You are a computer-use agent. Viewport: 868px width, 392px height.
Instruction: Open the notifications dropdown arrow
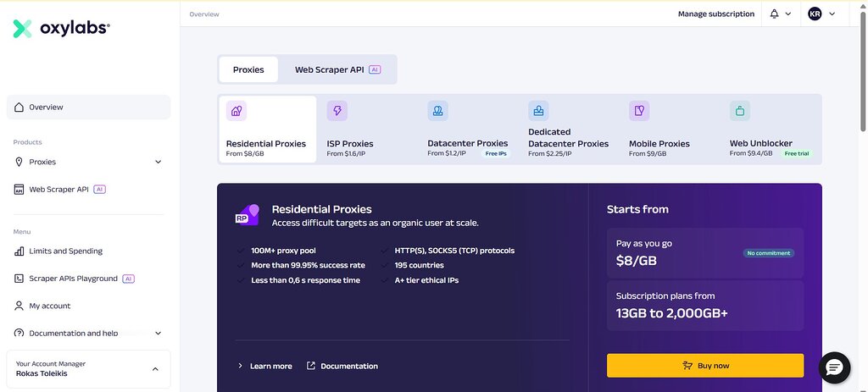788,14
